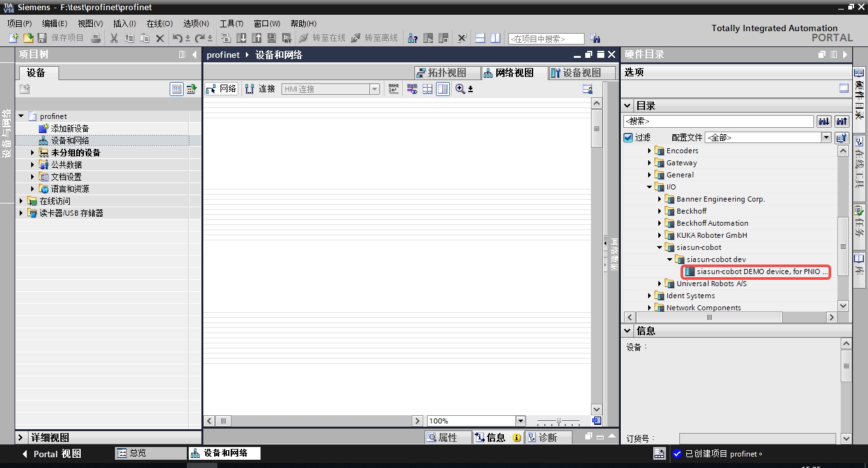Open the 项目(P) menu
Screen dimensions: 868x468
[19, 24]
